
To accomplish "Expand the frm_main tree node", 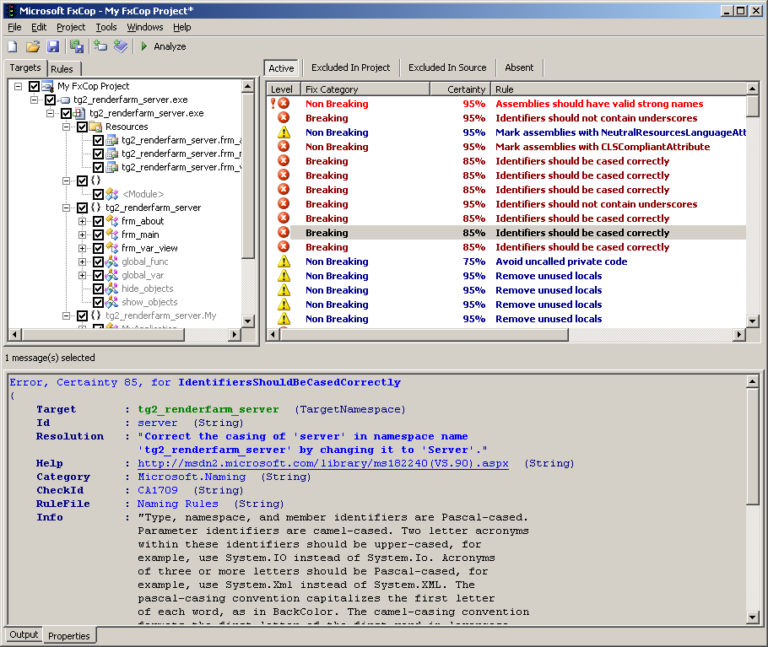I will (82, 235).
